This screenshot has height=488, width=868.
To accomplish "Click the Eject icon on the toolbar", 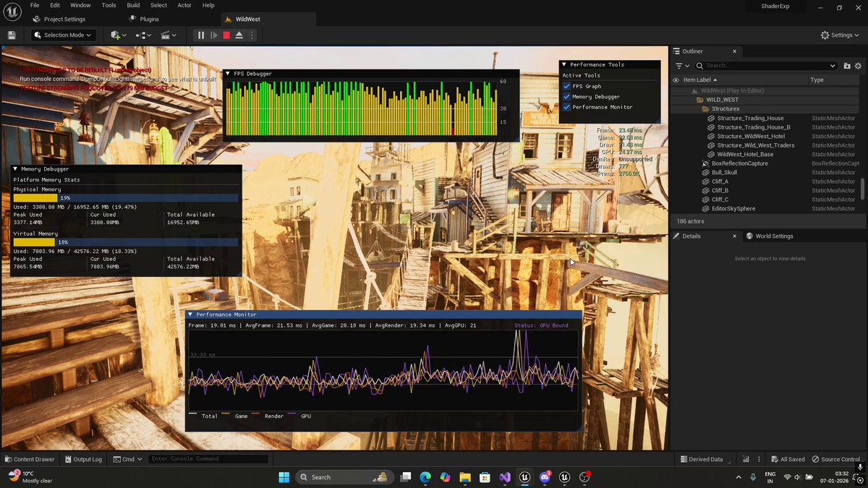I will [238, 35].
